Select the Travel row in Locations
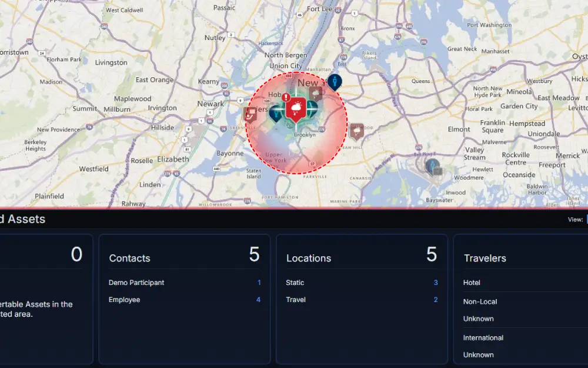The width and height of the screenshot is (588, 368). click(x=362, y=300)
